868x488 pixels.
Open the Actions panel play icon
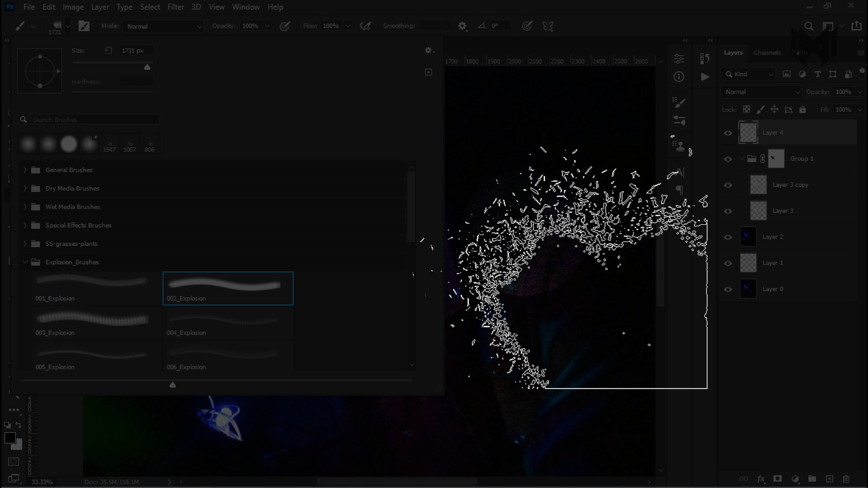(705, 77)
